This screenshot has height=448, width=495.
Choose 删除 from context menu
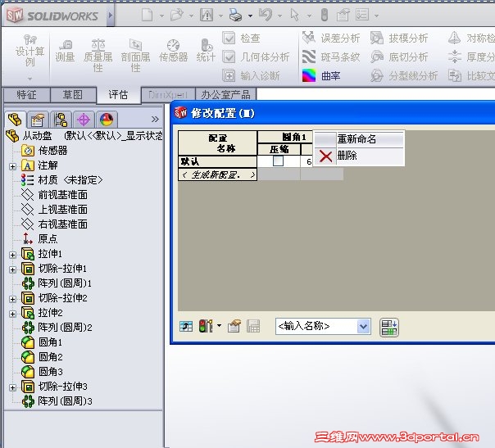(x=359, y=156)
